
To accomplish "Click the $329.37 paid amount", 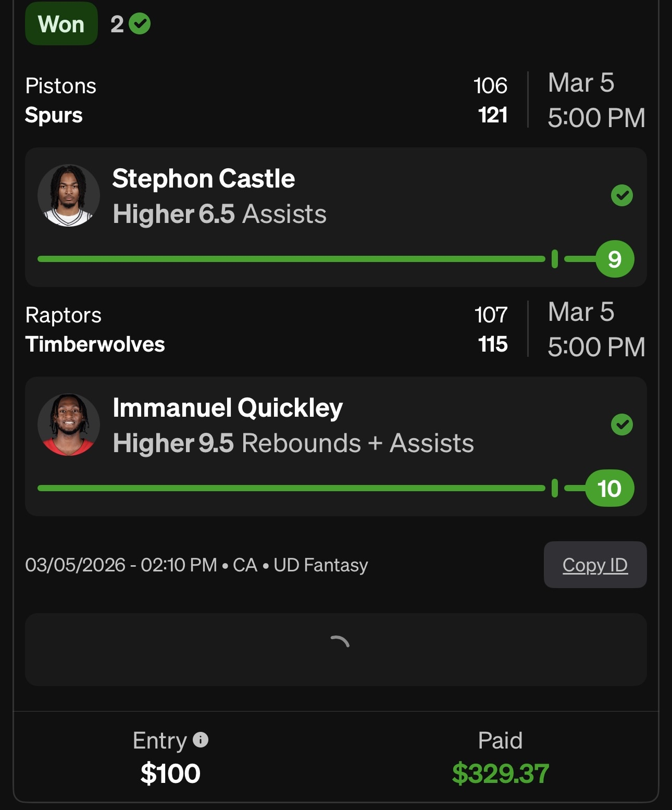I will (500, 774).
